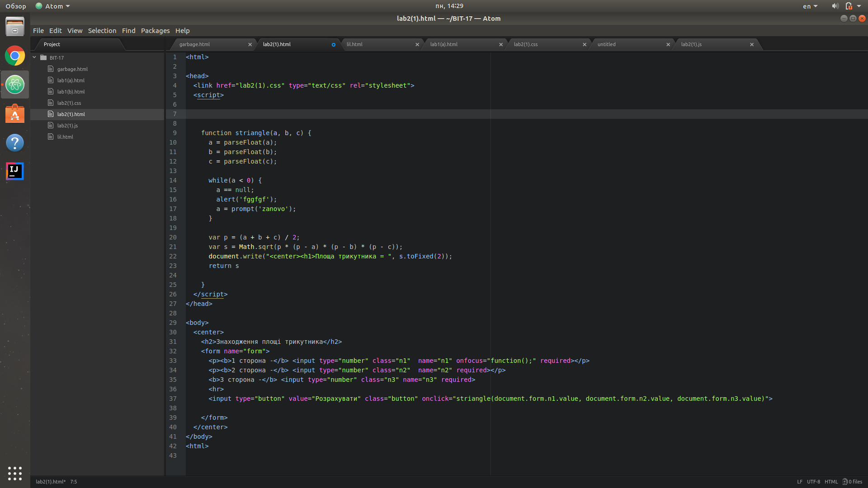
Task: Click the BIT-17 folder icon
Action: coord(43,57)
